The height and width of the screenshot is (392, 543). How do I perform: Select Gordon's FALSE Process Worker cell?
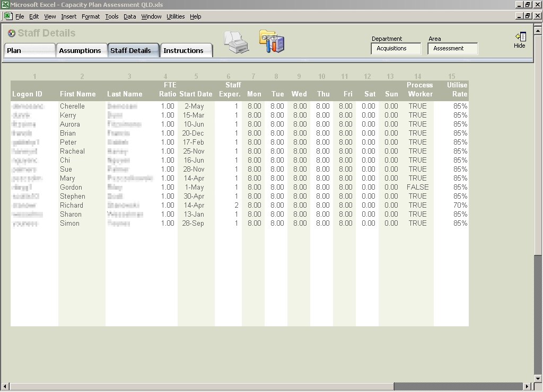(417, 187)
